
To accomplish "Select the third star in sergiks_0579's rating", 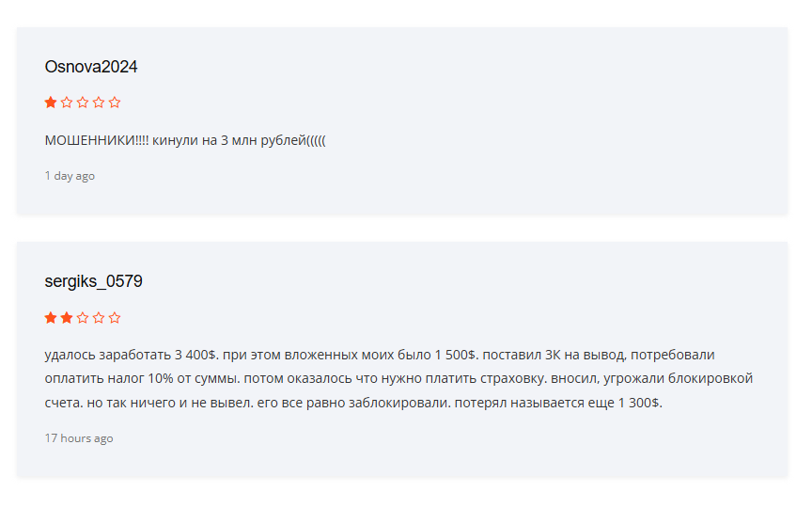I will click(x=83, y=318).
